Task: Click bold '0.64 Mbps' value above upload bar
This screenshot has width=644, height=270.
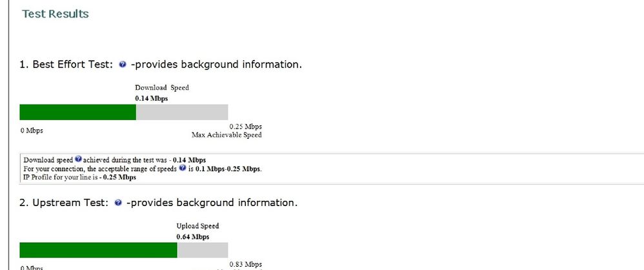Action: [x=193, y=236]
